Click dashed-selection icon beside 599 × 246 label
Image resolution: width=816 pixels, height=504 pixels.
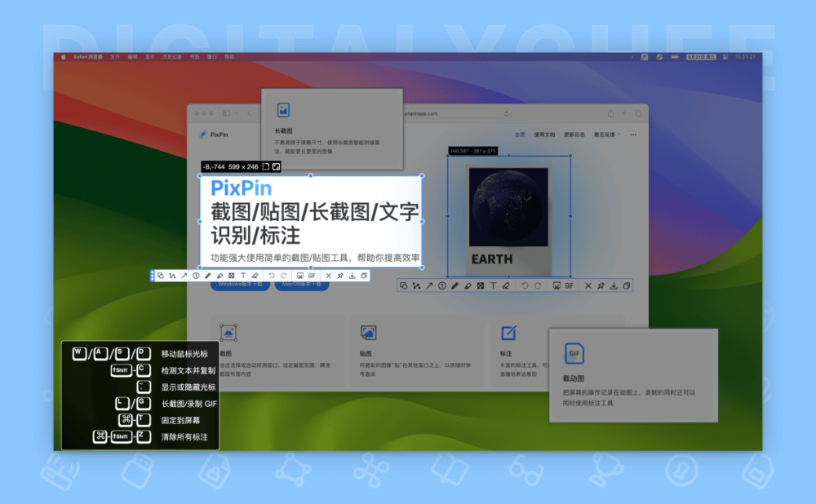pos(266,166)
